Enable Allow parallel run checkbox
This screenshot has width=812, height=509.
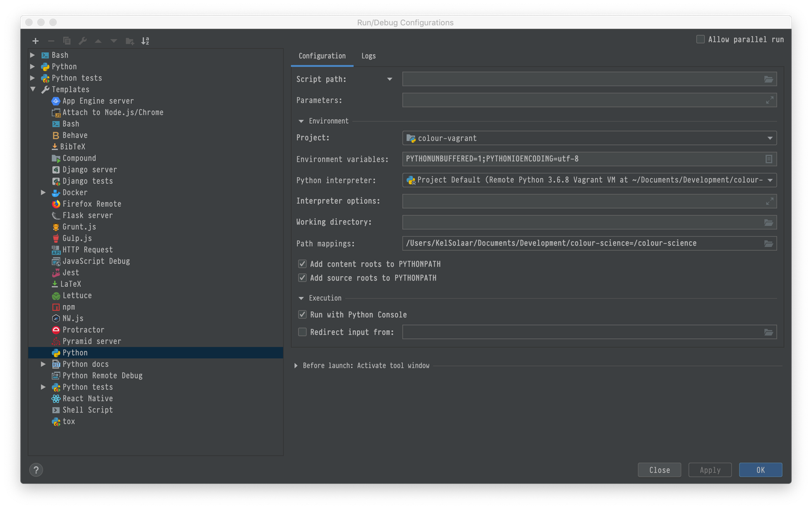[x=700, y=39]
